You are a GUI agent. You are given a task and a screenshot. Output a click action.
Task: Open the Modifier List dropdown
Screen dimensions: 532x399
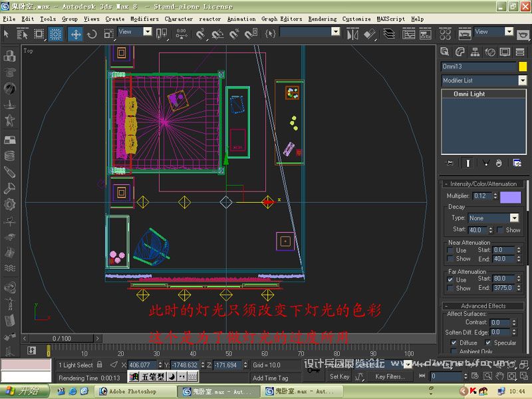pos(522,80)
